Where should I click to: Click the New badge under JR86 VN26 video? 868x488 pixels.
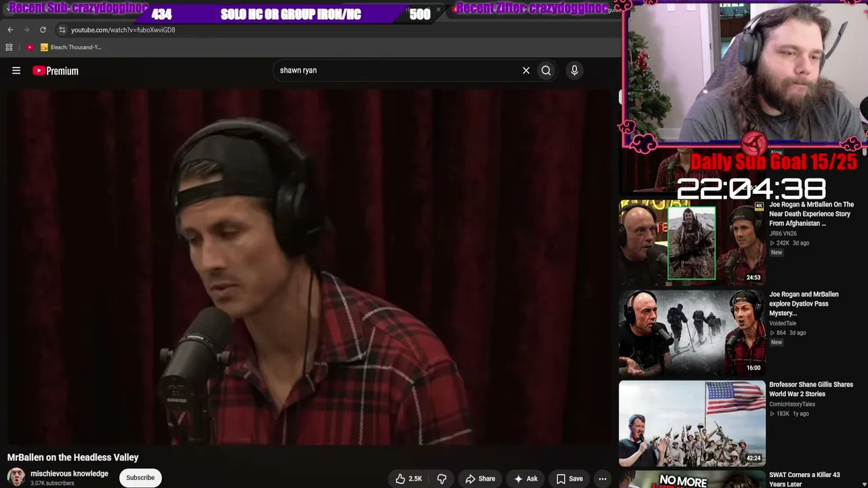click(x=776, y=252)
